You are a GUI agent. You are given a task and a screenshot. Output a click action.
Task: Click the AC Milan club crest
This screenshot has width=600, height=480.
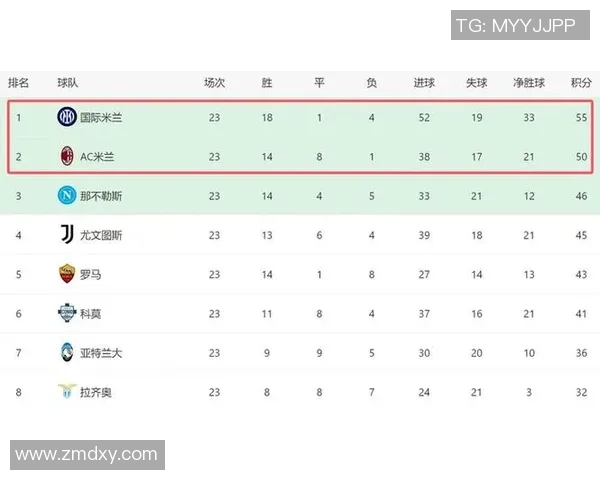click(x=67, y=156)
